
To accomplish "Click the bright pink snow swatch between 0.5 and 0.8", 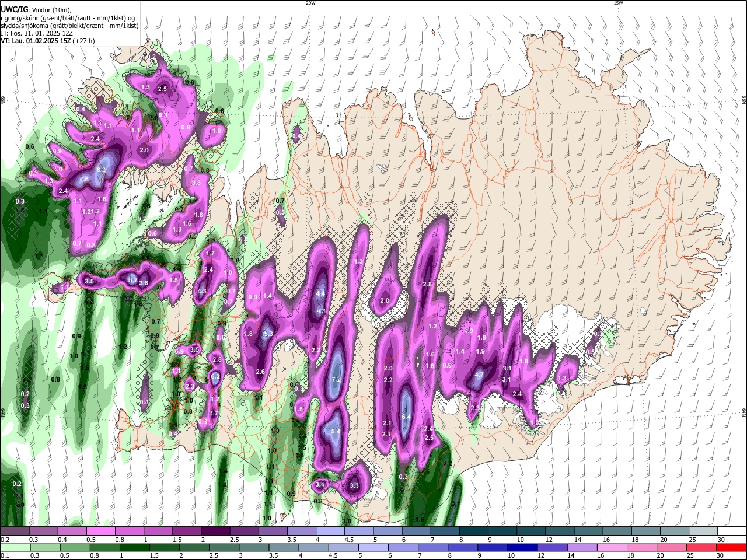I will [100, 531].
